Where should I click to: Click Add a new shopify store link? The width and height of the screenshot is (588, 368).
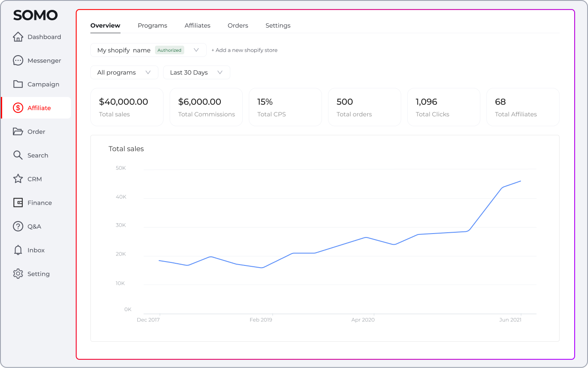click(x=244, y=50)
